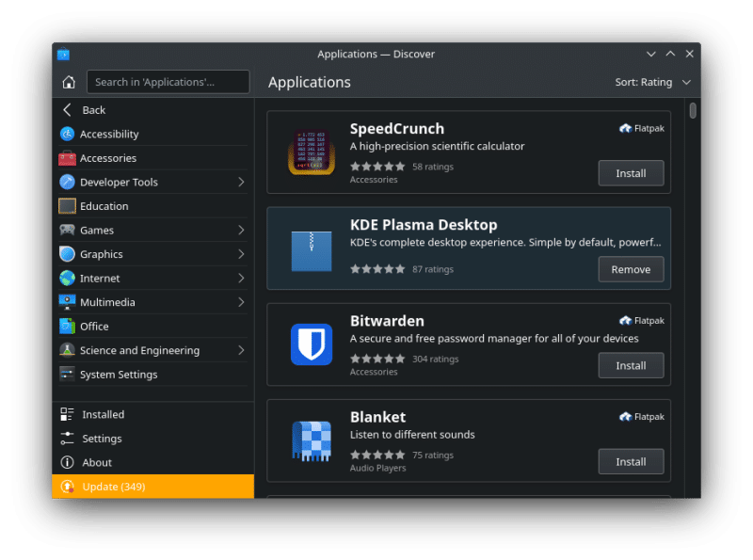Click the Graphics category icon

[x=67, y=254]
